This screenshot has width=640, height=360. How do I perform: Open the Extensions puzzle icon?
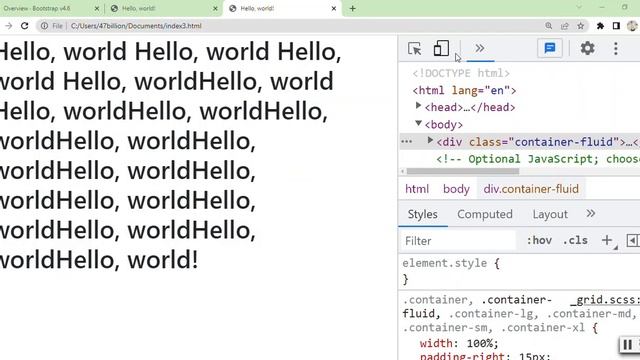click(x=600, y=26)
